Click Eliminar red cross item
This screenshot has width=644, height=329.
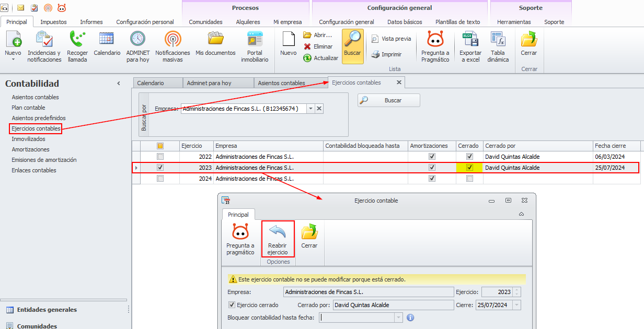[x=318, y=46]
